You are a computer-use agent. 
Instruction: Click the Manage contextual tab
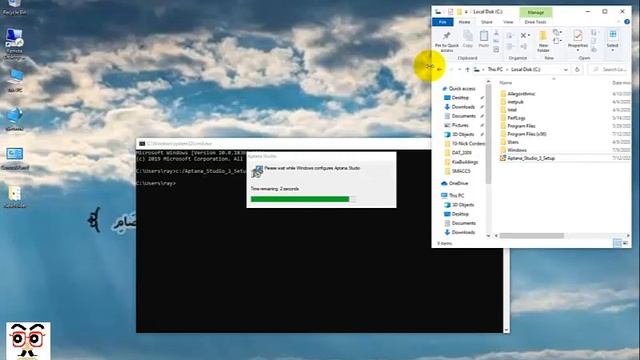(x=536, y=12)
